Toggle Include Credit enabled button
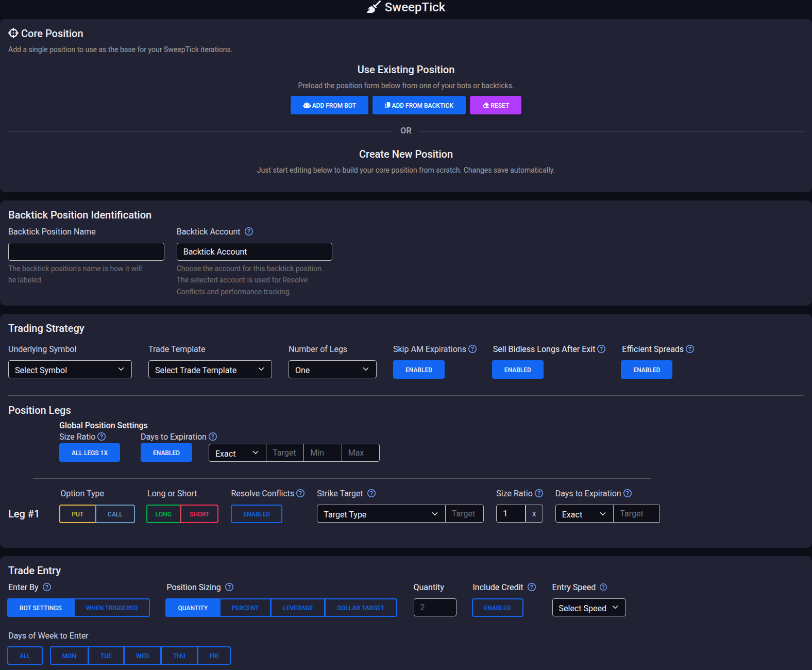Screen dimensions: 812x670 (x=497, y=608)
